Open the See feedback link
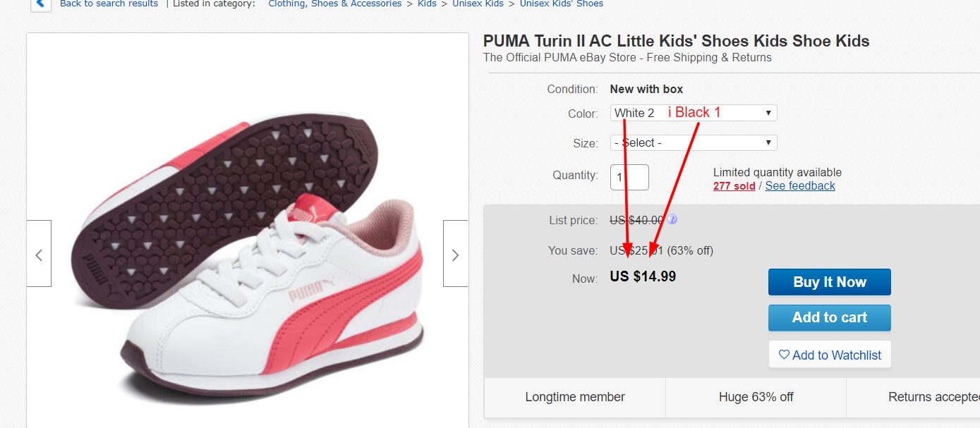This screenshot has width=980, height=428. coord(800,185)
